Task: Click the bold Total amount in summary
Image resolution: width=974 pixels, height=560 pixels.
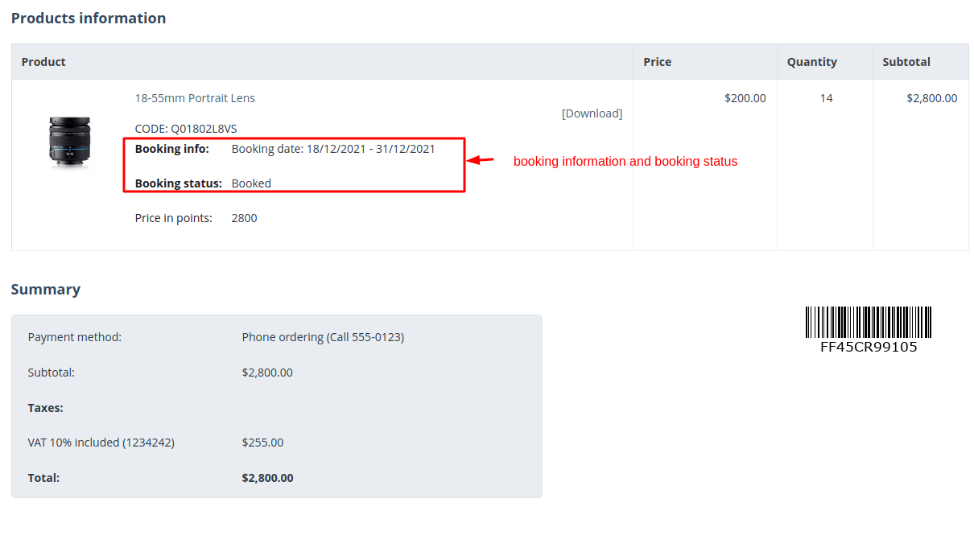Action: pos(267,478)
